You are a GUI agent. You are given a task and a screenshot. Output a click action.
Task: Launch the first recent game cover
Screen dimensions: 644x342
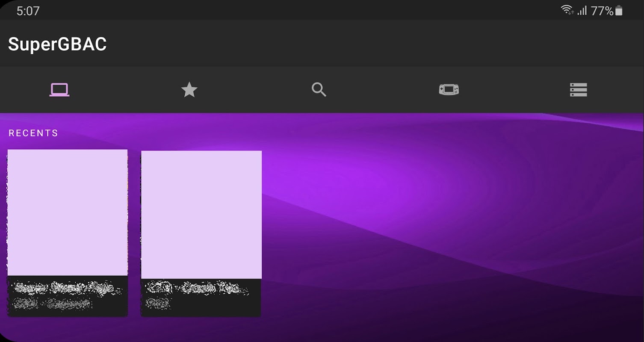[68, 212]
